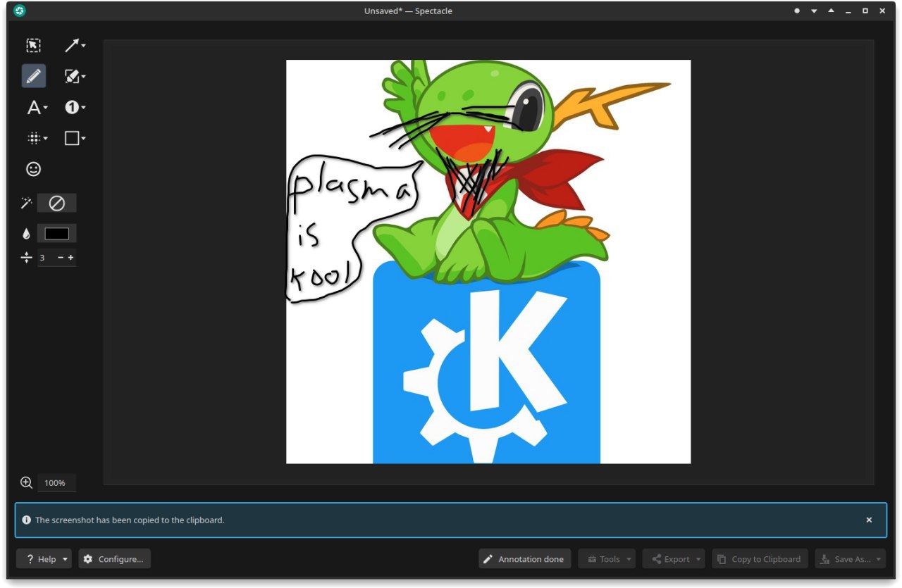Increase stroke width with plus button

(70, 258)
